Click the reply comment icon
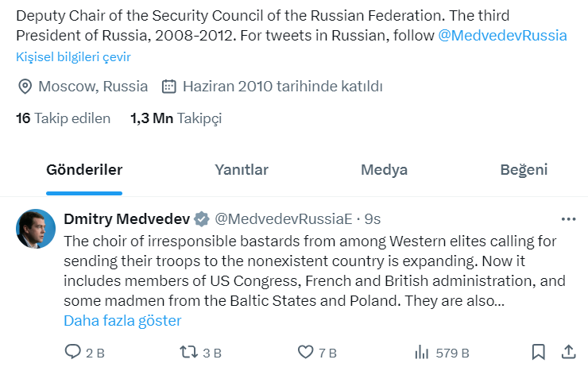The image size is (588, 367). pyautogui.click(x=72, y=352)
